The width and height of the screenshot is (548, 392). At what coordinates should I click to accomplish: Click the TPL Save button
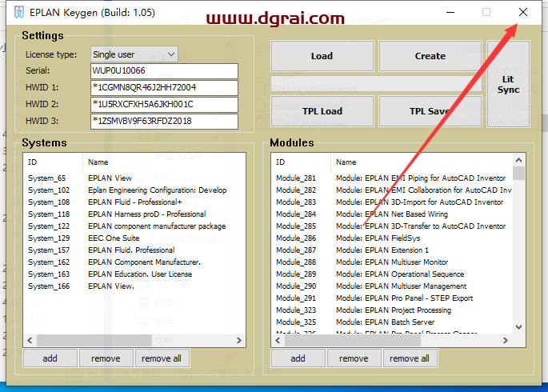430,111
